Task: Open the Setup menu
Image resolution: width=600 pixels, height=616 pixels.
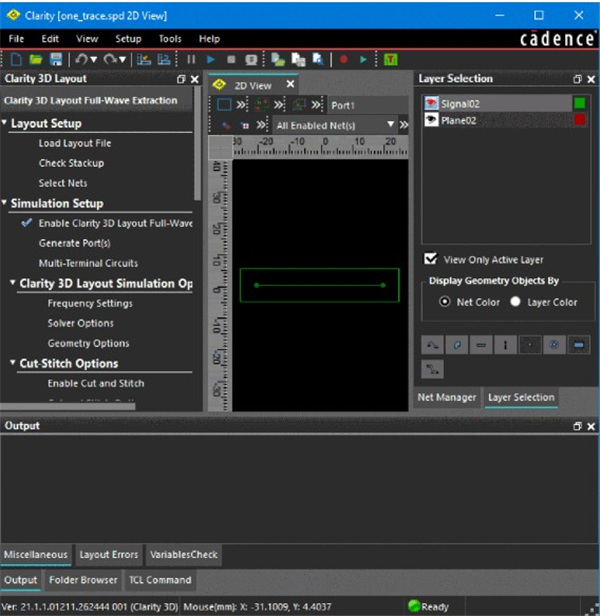Action: pos(128,39)
